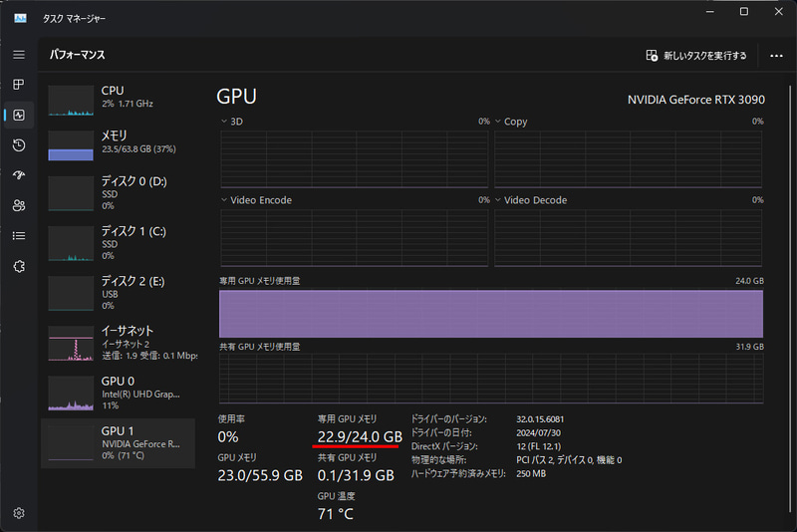Screen dimensions: 797x532
Task: Click DirectX version 12 (FL 12.1)
Action: pyautogui.click(x=538, y=446)
